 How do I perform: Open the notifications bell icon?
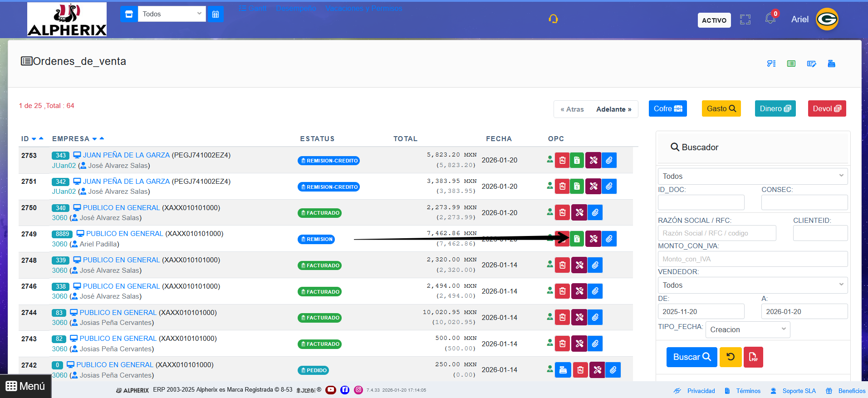[770, 19]
